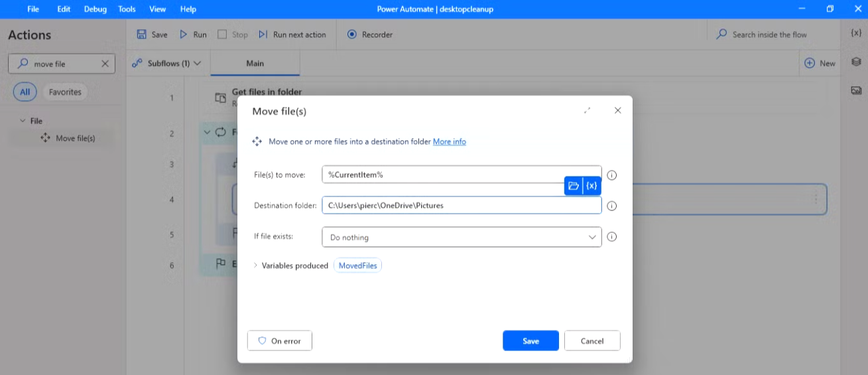Run the flow from the toolbar
This screenshot has width=868, height=375.
[193, 35]
